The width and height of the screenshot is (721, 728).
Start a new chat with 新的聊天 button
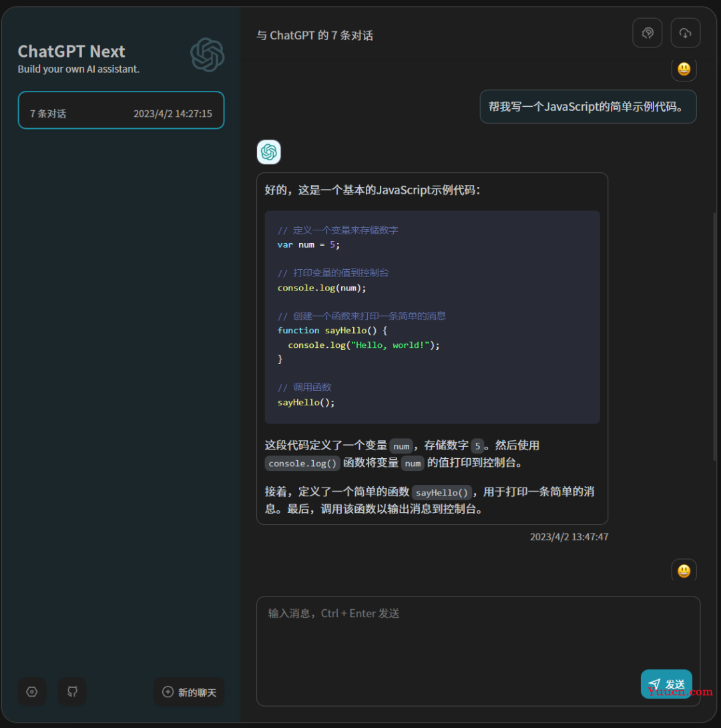click(190, 692)
